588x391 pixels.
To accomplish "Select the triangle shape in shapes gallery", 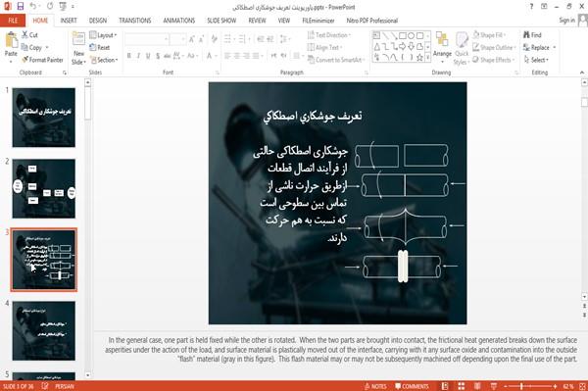I will click(x=376, y=46).
